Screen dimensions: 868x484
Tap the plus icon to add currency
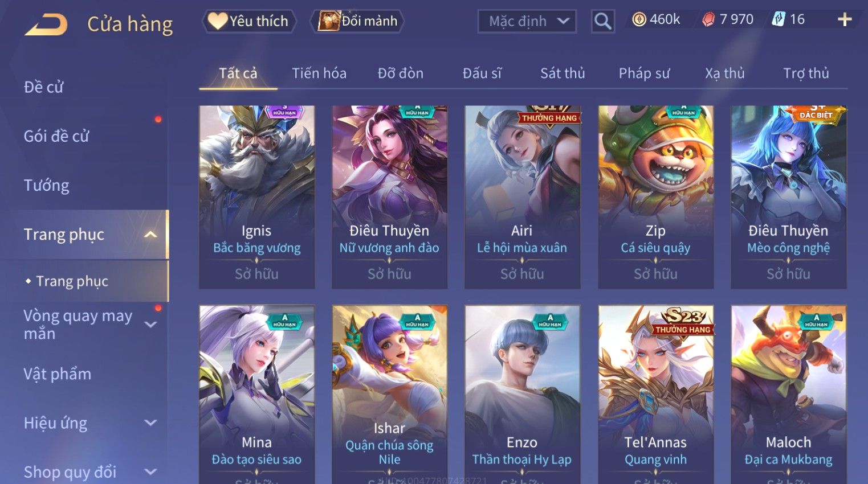coord(845,20)
